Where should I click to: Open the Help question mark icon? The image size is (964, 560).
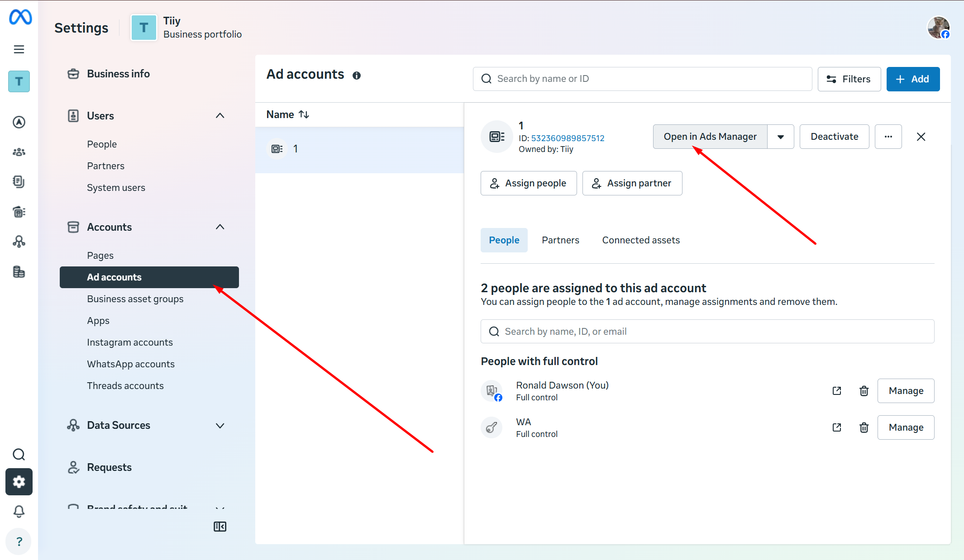[19, 541]
